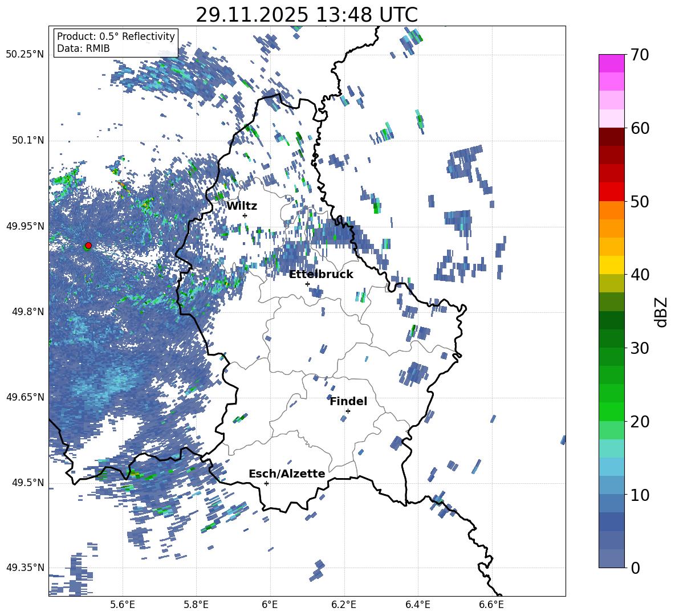Click the dark red colorbar segment below 60
Viewport: 675px width, 616px height.
[611, 137]
